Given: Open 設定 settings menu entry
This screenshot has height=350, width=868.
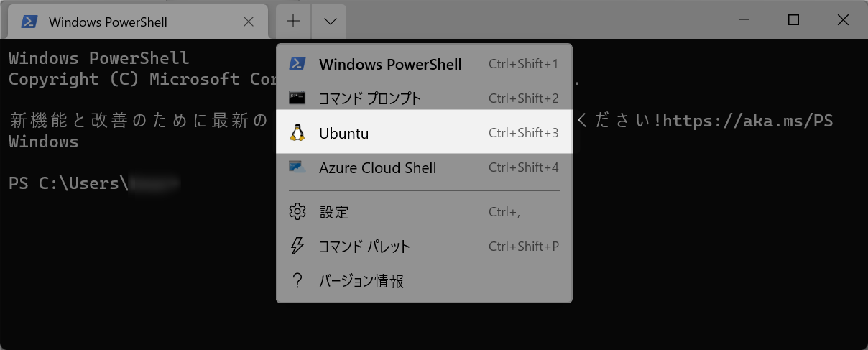Looking at the screenshot, I should point(424,212).
